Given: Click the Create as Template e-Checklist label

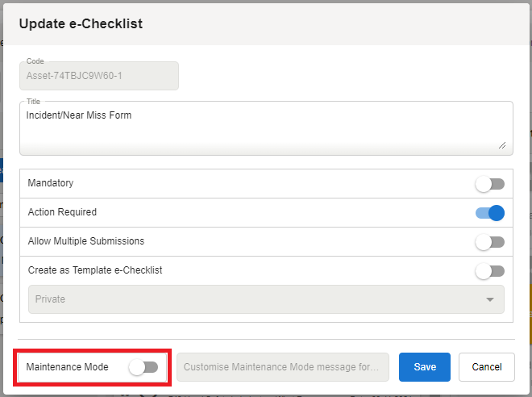Looking at the screenshot, I should tap(95, 270).
